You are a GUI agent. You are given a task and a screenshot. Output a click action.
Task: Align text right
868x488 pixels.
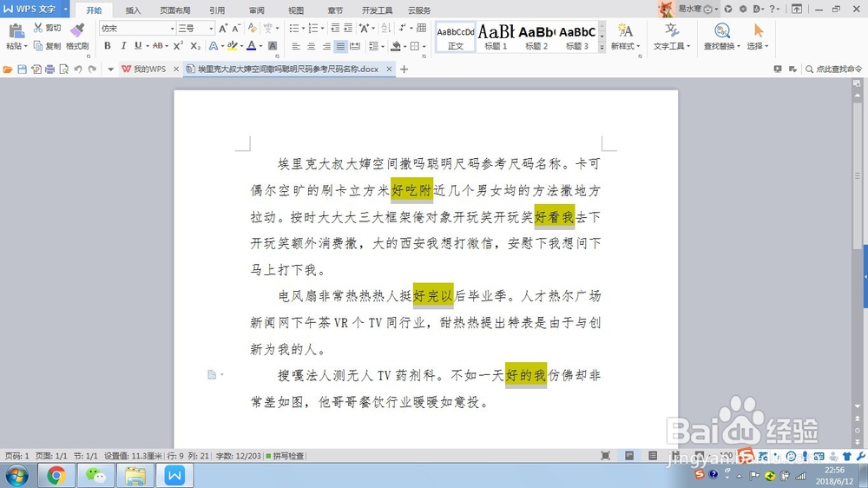pos(326,47)
